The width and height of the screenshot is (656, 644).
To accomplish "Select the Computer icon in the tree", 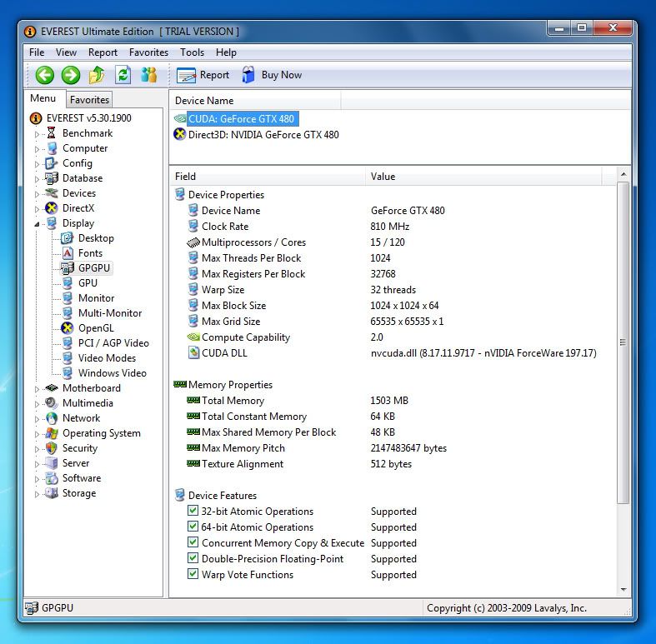I will (52, 148).
